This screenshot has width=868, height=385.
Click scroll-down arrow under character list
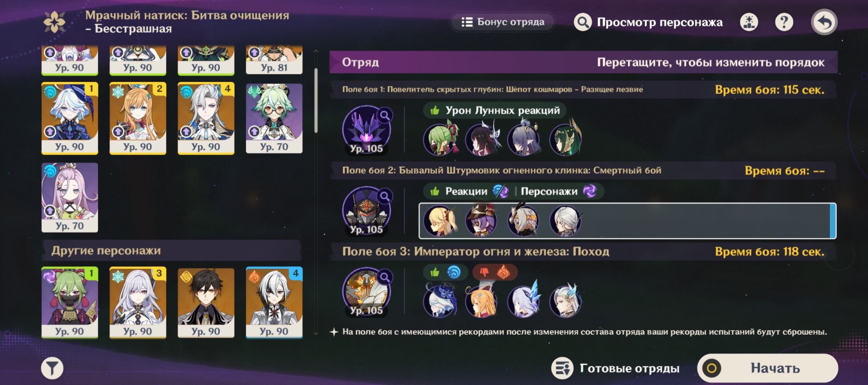[316, 334]
